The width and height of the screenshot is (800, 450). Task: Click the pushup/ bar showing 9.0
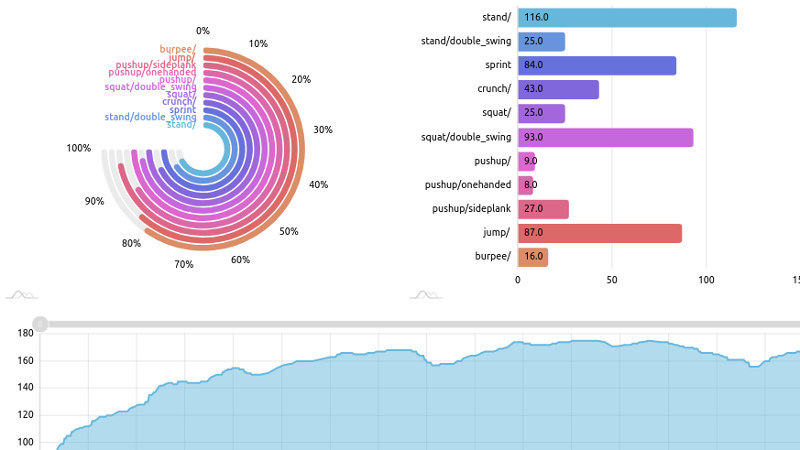(x=526, y=161)
